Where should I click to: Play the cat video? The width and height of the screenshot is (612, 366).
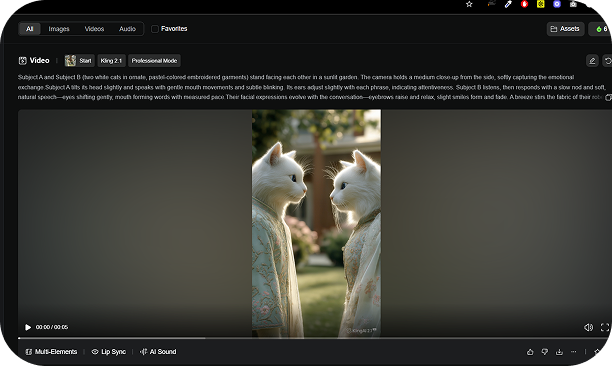pos(28,327)
